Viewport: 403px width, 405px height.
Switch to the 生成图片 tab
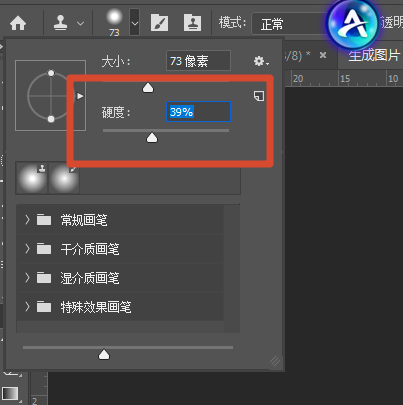374,55
